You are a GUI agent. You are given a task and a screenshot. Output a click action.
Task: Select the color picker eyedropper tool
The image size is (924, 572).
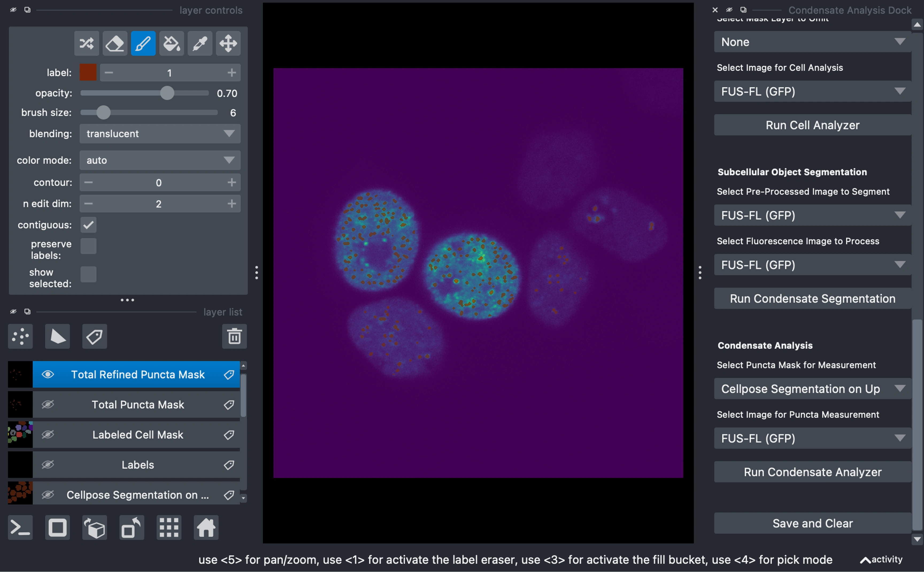(x=200, y=44)
